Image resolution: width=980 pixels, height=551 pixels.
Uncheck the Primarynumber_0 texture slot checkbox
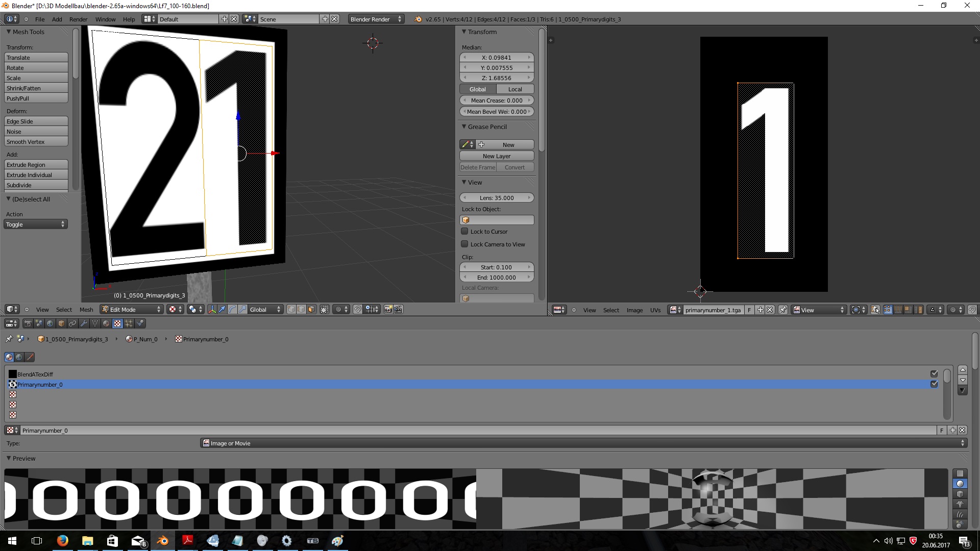tap(934, 384)
